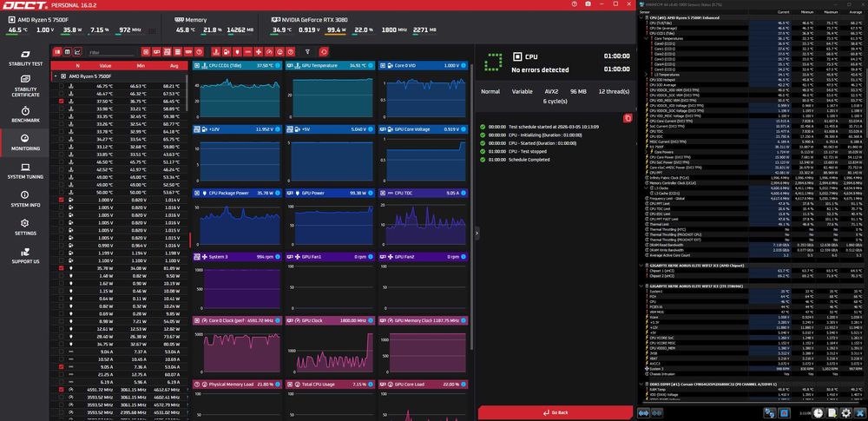868x421 pixels.
Task: Clear test log with red trash icon
Action: 628,118
